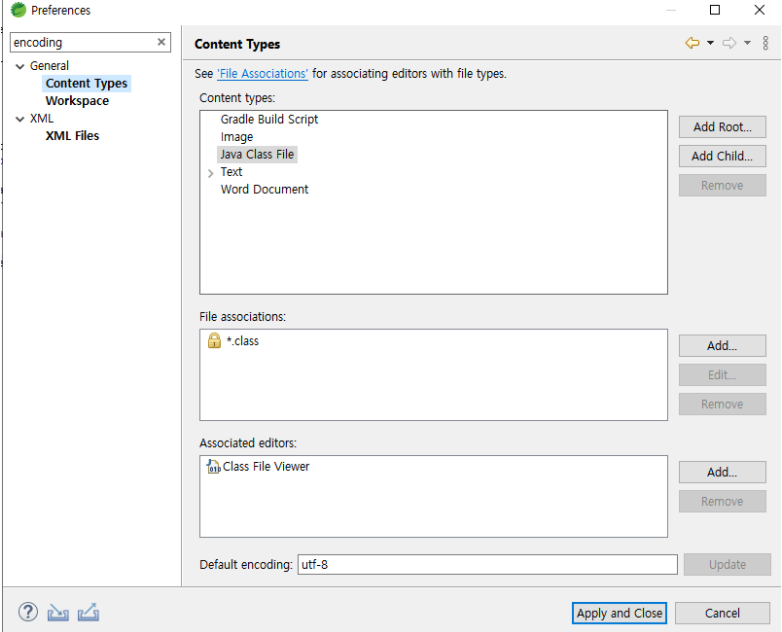782x632 pixels.
Task: Select Image content type
Action: [237, 137]
